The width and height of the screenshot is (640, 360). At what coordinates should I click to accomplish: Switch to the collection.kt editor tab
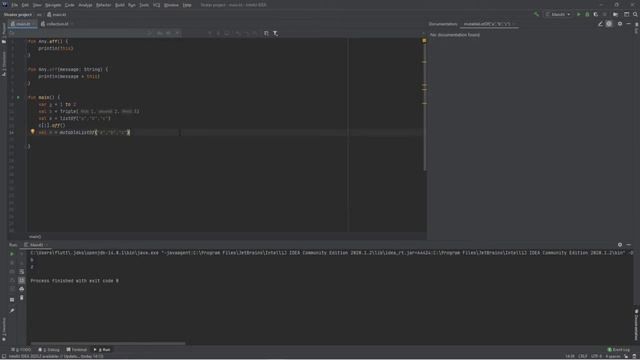(56, 24)
